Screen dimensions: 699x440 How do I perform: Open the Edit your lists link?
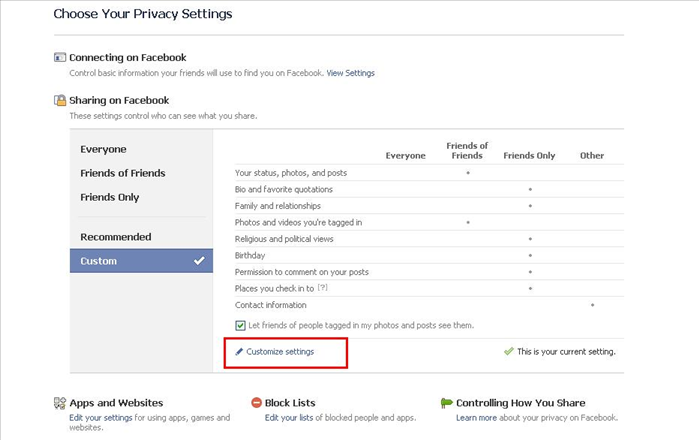point(289,418)
